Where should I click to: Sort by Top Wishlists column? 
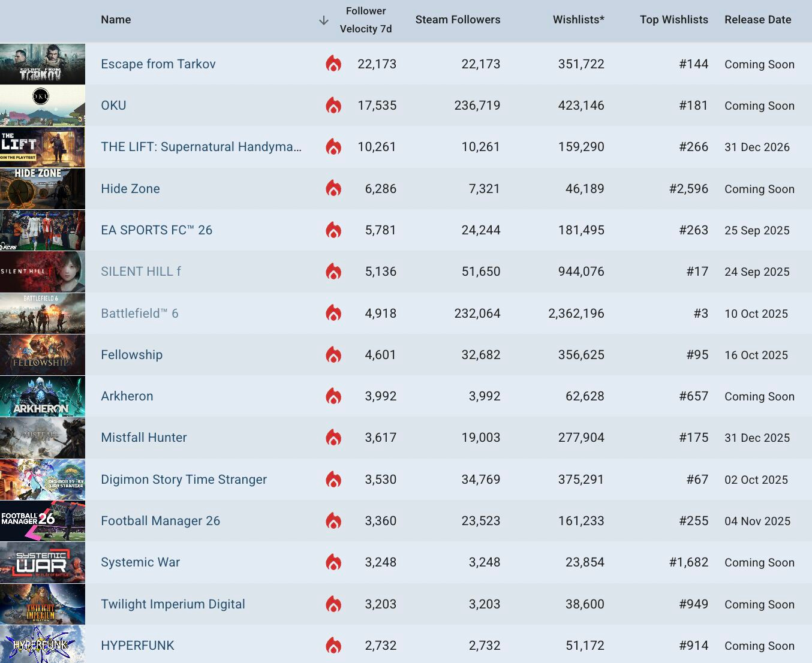tap(674, 20)
